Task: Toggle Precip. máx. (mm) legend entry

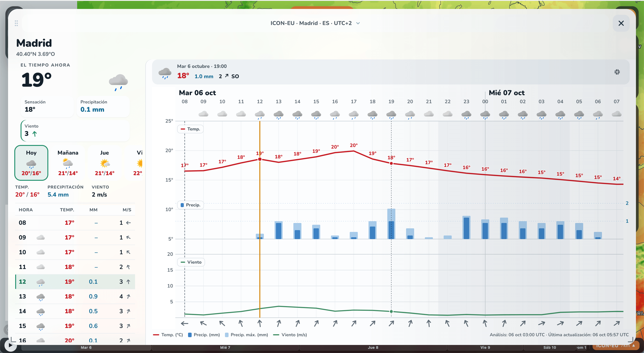Action: click(246, 334)
